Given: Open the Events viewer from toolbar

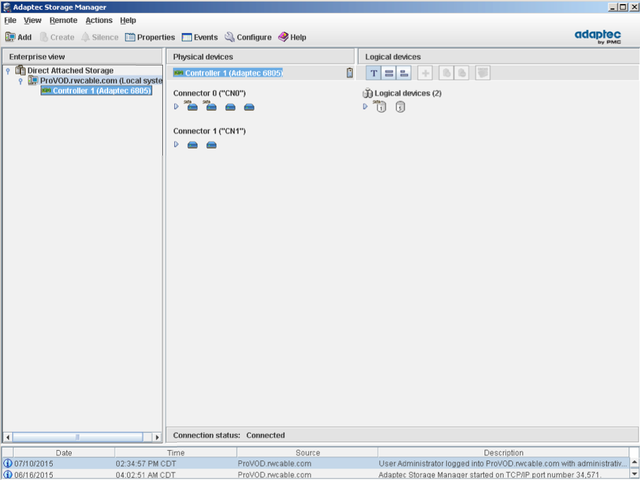Looking at the screenshot, I should (x=200, y=37).
